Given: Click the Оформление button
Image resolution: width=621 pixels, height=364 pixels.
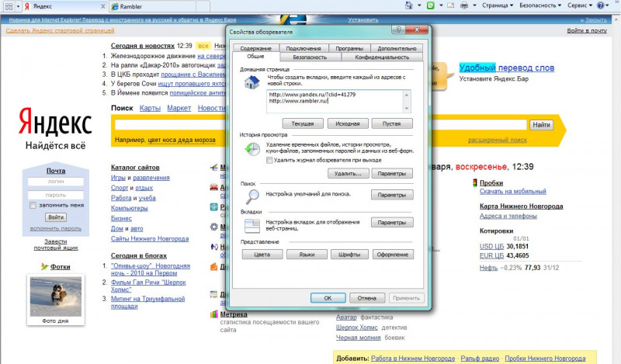Looking at the screenshot, I should [393, 255].
